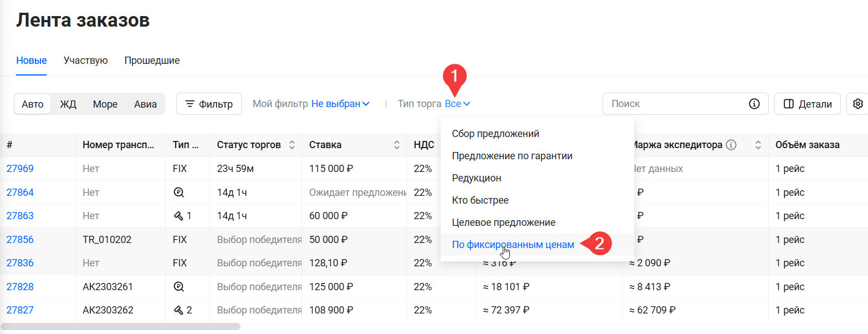Click into the Поиск search field
The image size is (868, 334).
(x=676, y=104)
